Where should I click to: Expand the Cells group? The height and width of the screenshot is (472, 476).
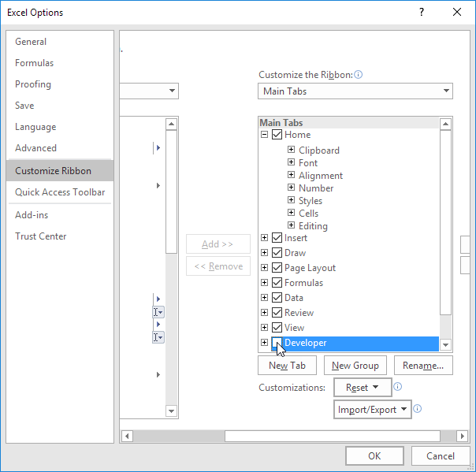tap(291, 213)
